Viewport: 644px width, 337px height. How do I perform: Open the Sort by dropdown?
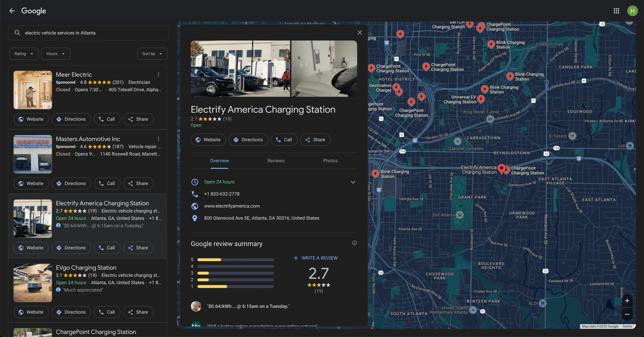(152, 54)
